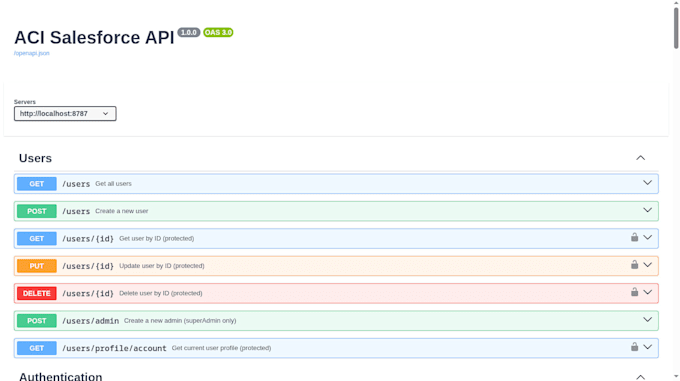Click 'Create a new admin (superAdmin only)' text
The width and height of the screenshot is (680, 381).
(180, 321)
